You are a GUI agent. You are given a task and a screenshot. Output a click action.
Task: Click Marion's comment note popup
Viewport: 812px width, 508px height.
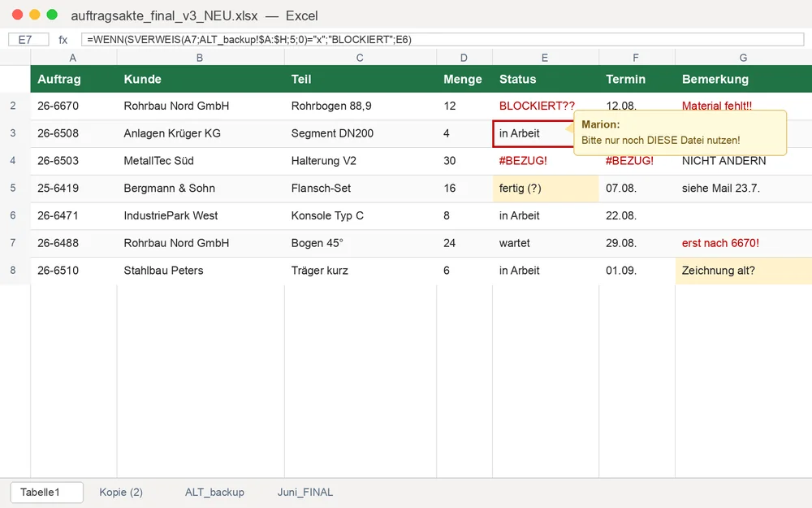[680, 132]
